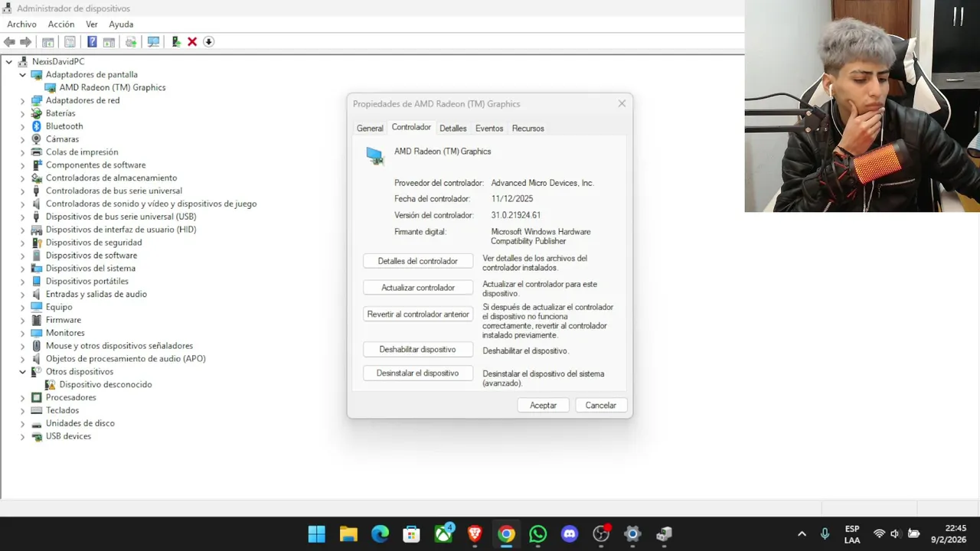
Task: Switch to the General tab
Action: click(370, 129)
